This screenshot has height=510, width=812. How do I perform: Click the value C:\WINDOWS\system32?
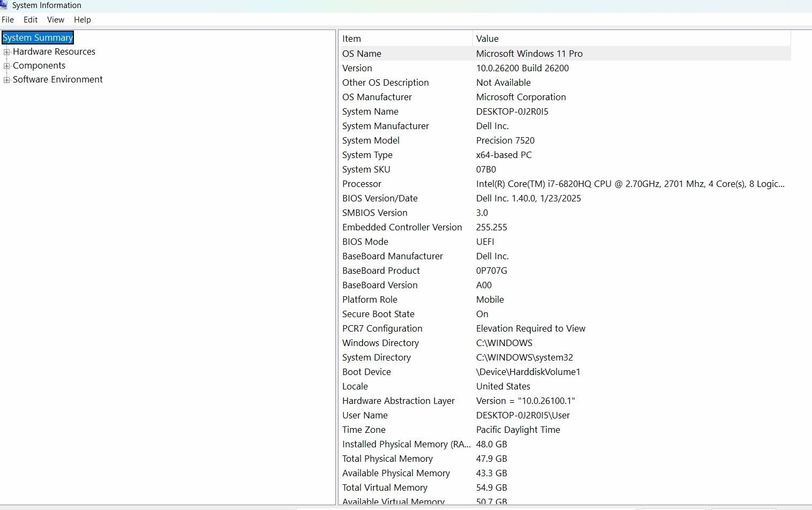point(524,357)
